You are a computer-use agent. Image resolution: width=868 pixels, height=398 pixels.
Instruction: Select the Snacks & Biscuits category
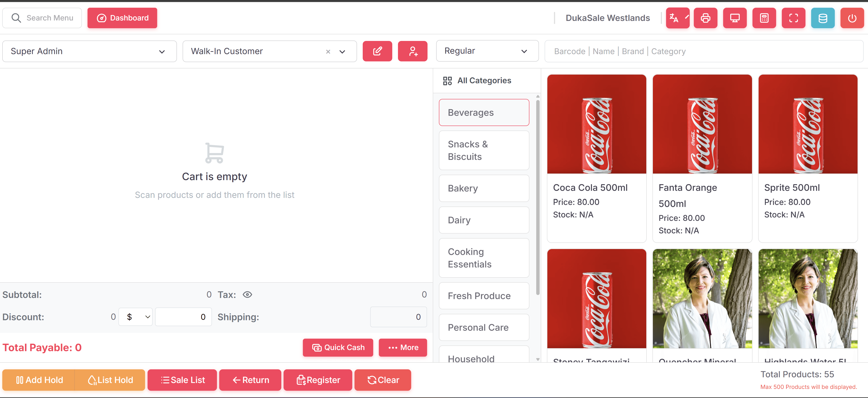click(x=484, y=150)
